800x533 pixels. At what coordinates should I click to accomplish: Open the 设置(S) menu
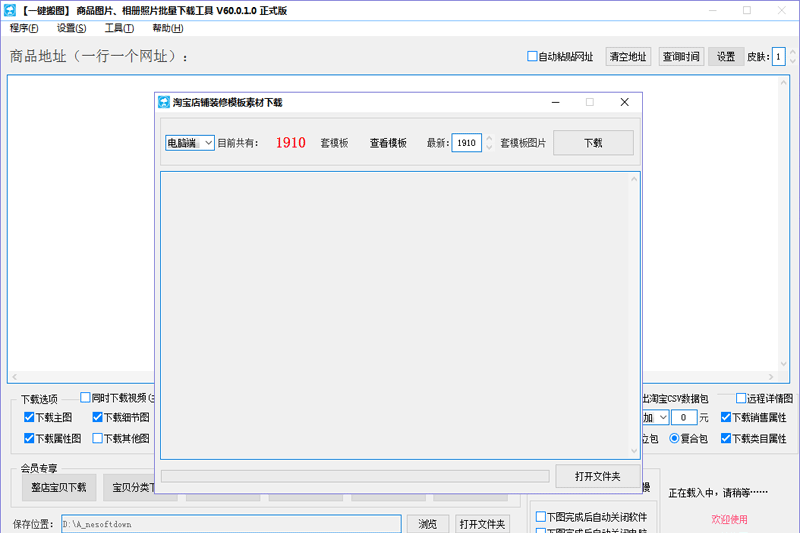coord(71,28)
